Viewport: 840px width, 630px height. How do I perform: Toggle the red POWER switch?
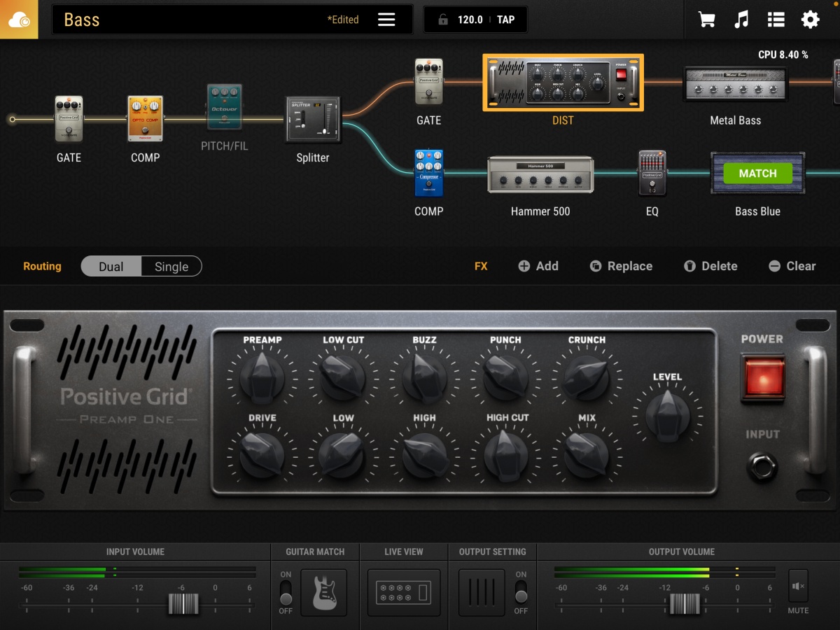[762, 378]
